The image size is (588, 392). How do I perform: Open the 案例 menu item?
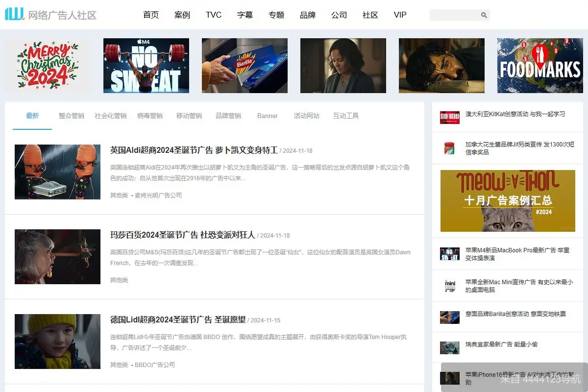[x=182, y=15]
